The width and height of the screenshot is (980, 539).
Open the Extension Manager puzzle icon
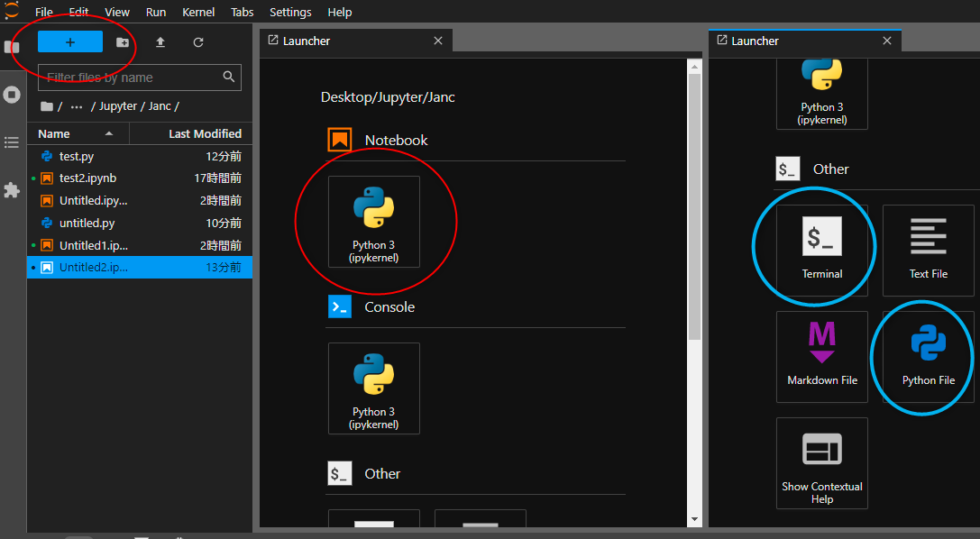(12, 190)
